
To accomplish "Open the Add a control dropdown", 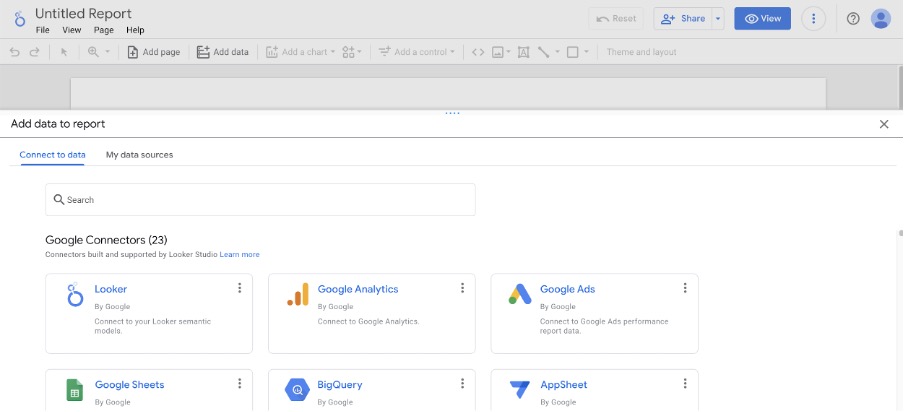I will pyautogui.click(x=416, y=52).
